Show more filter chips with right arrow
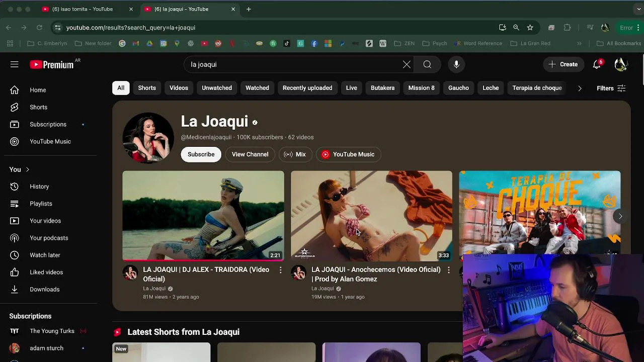The width and height of the screenshot is (644, 362). pyautogui.click(x=580, y=88)
